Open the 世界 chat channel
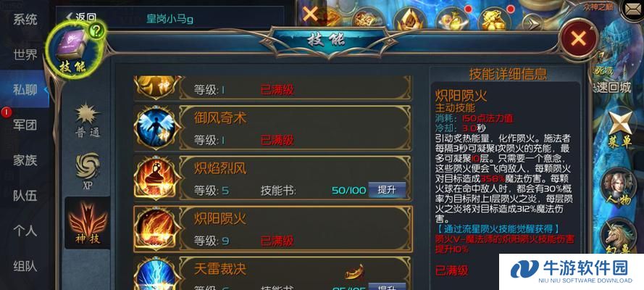 [25, 54]
